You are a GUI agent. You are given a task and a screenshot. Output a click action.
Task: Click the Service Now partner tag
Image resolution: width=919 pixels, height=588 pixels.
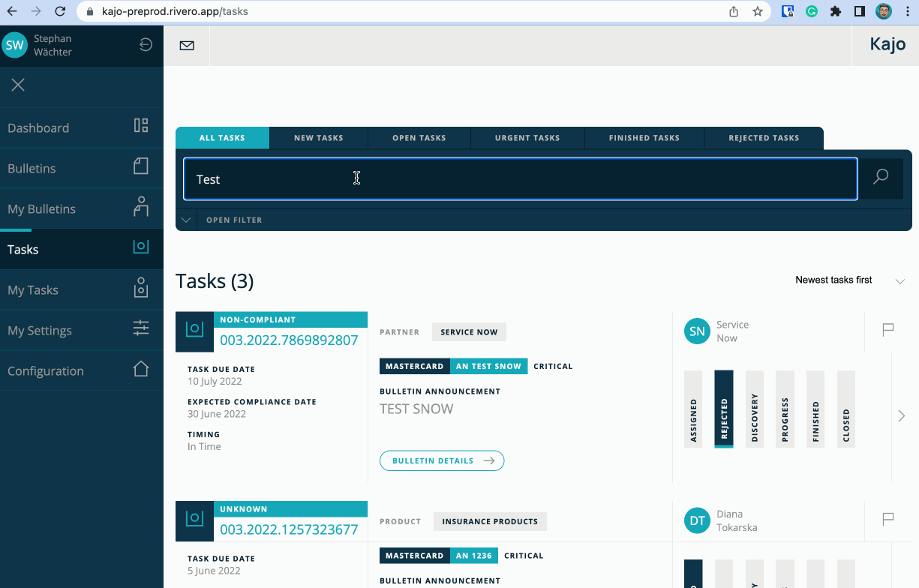pyautogui.click(x=469, y=332)
